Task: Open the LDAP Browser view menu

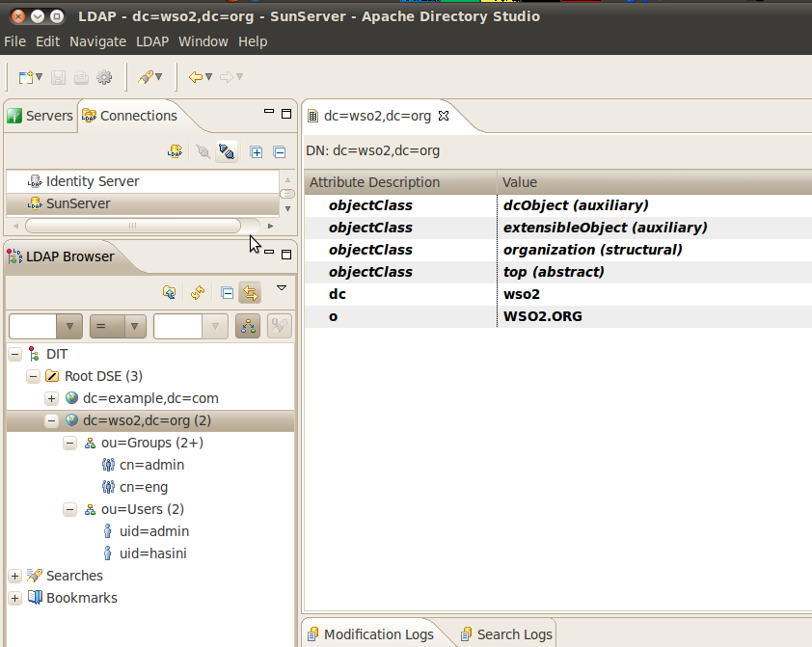Action: [x=282, y=286]
